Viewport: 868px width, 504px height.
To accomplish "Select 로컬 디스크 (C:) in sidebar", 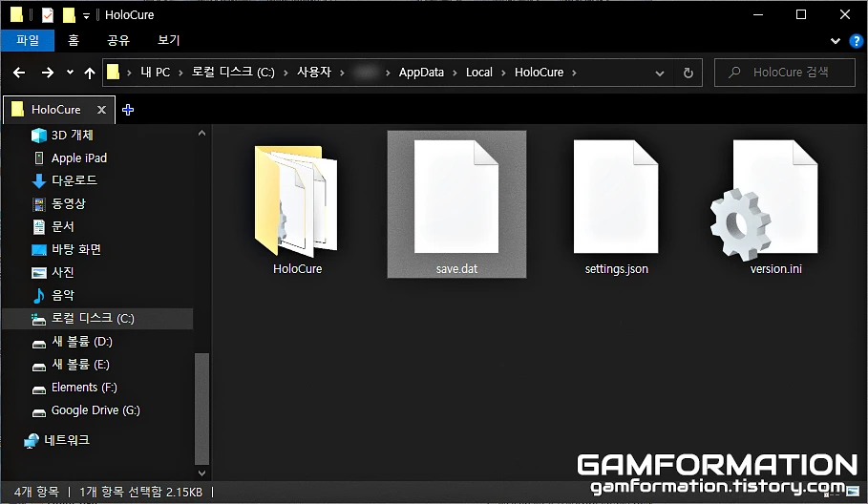I will pyautogui.click(x=97, y=319).
